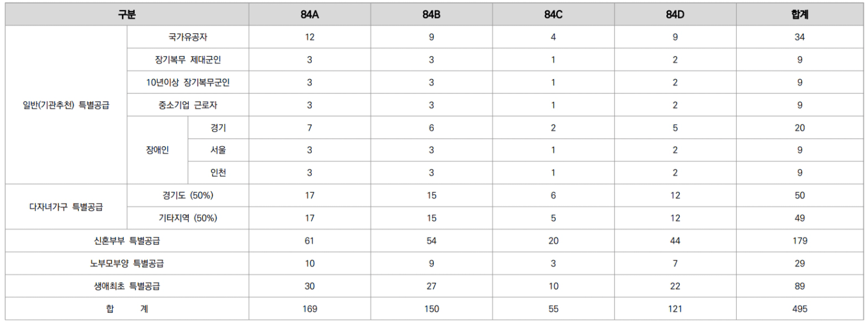The height and width of the screenshot is (325, 868).
Task: Select the 신혼부부 특별공급 row label
Action: (x=127, y=241)
